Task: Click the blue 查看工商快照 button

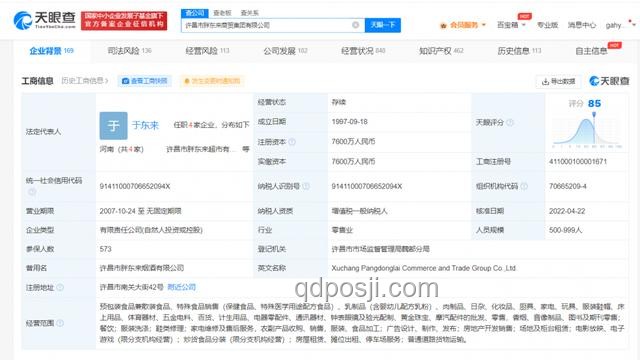Action: (x=145, y=81)
